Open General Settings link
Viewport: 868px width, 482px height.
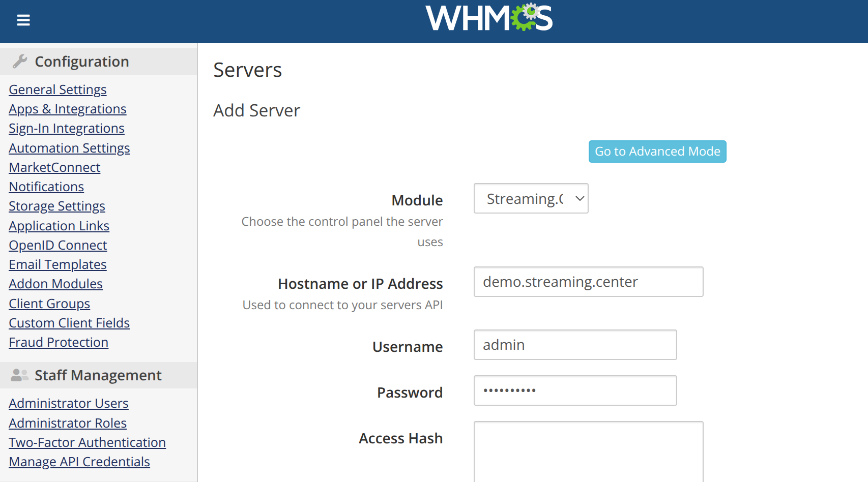click(x=57, y=89)
